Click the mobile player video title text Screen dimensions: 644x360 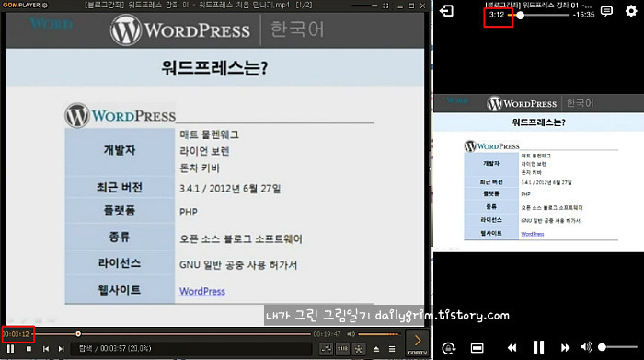pyautogui.click(x=539, y=6)
